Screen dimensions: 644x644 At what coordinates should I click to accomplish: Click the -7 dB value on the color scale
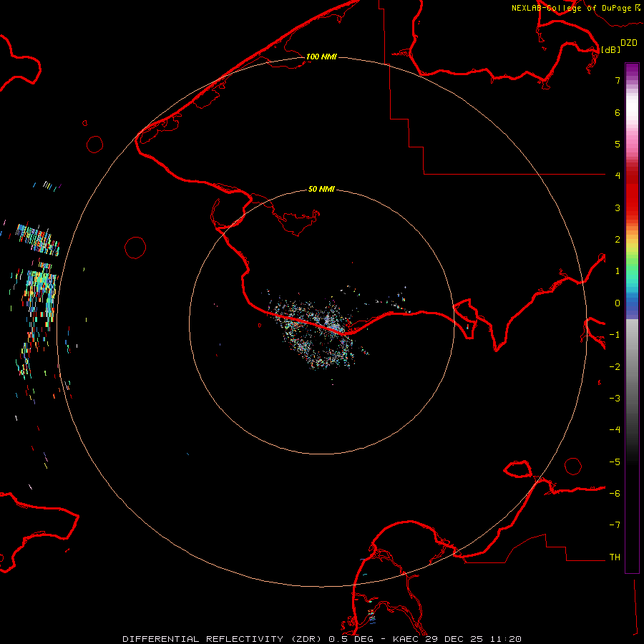(615, 525)
